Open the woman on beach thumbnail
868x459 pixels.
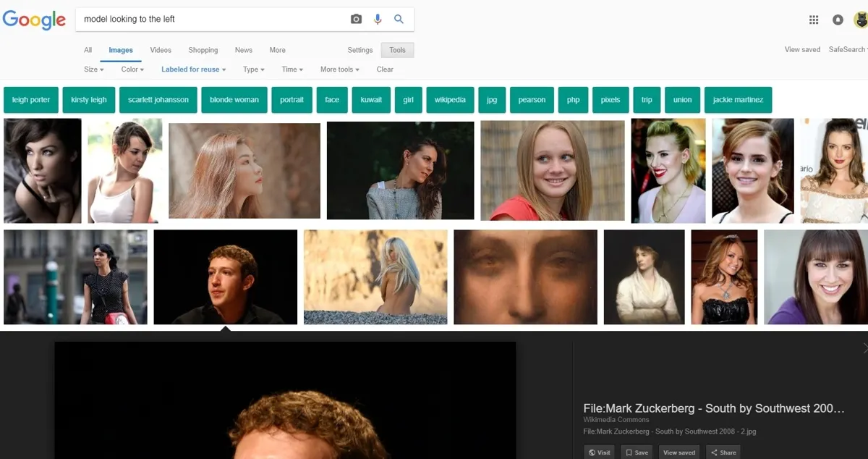pyautogui.click(x=375, y=277)
